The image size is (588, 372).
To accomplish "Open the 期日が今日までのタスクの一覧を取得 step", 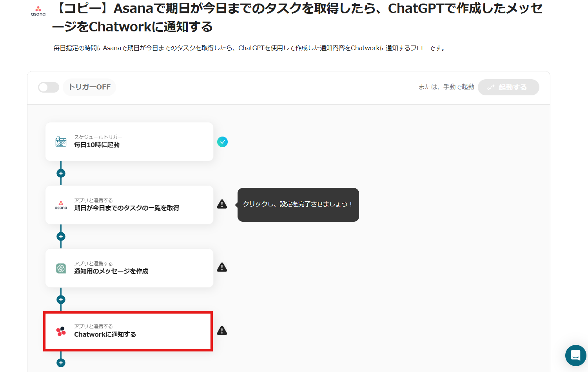I will tap(129, 205).
